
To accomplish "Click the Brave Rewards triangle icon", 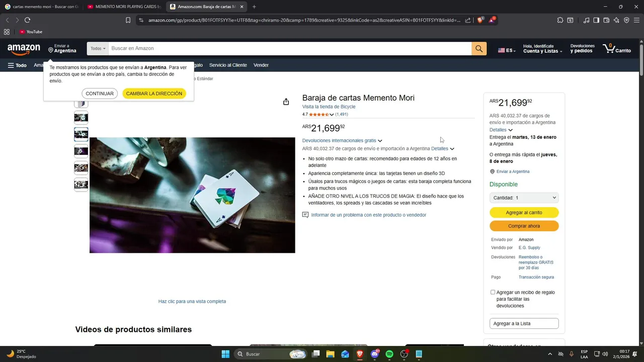I will 492,20.
